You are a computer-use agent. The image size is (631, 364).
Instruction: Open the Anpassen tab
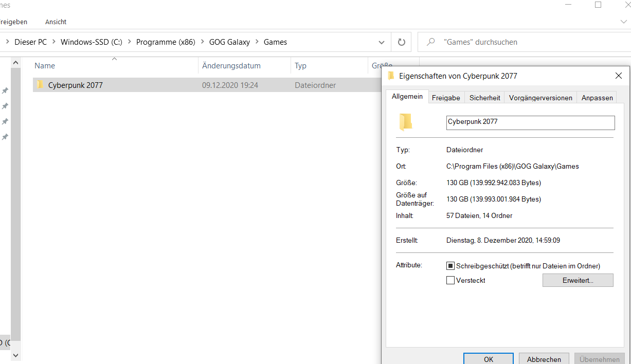[597, 98]
